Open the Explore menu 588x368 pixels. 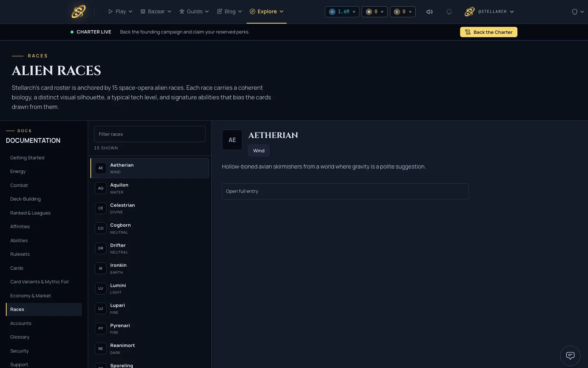click(x=266, y=11)
